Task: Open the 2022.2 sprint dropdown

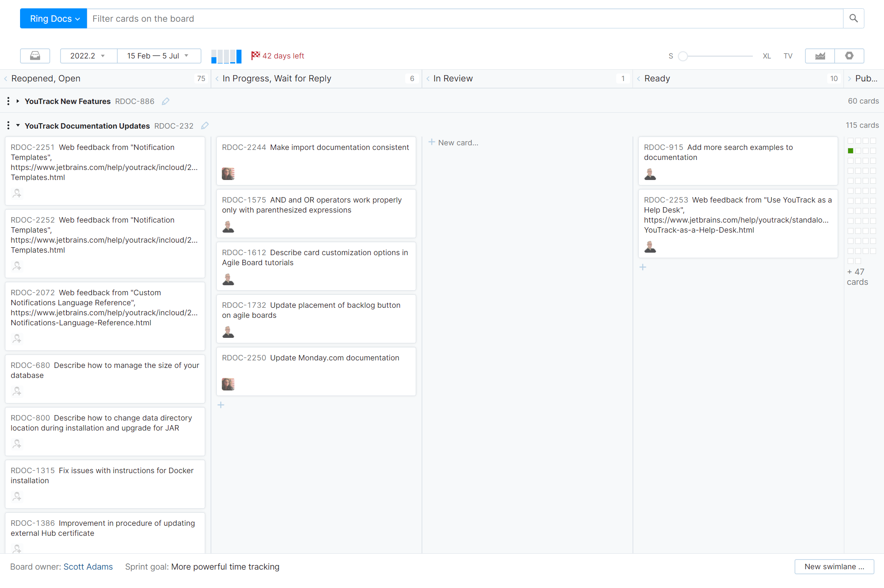Action: (88, 56)
